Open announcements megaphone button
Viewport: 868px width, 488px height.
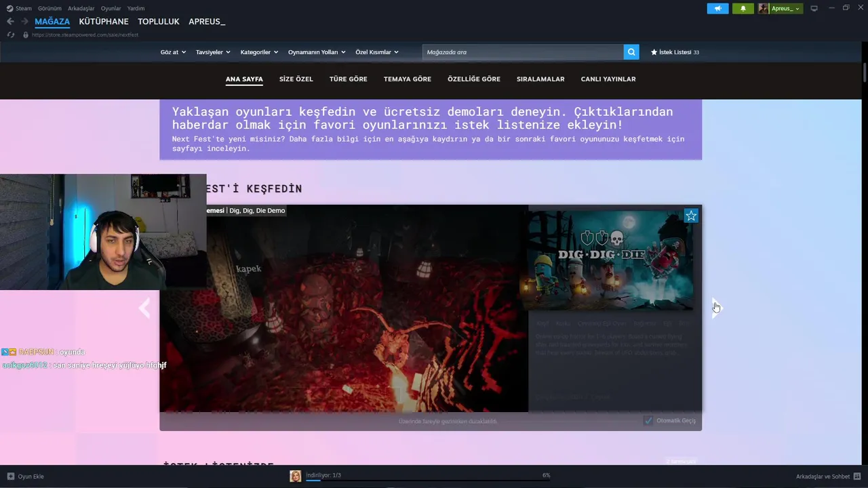[717, 8]
